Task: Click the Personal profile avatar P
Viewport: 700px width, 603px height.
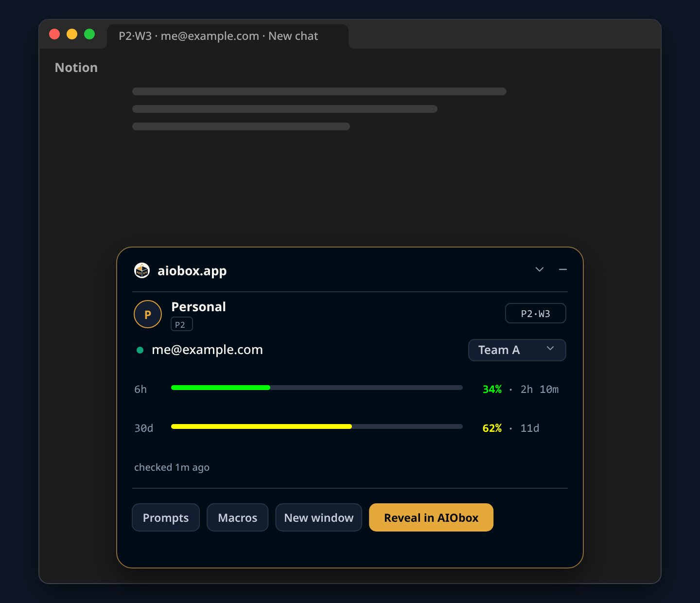Action: [148, 314]
